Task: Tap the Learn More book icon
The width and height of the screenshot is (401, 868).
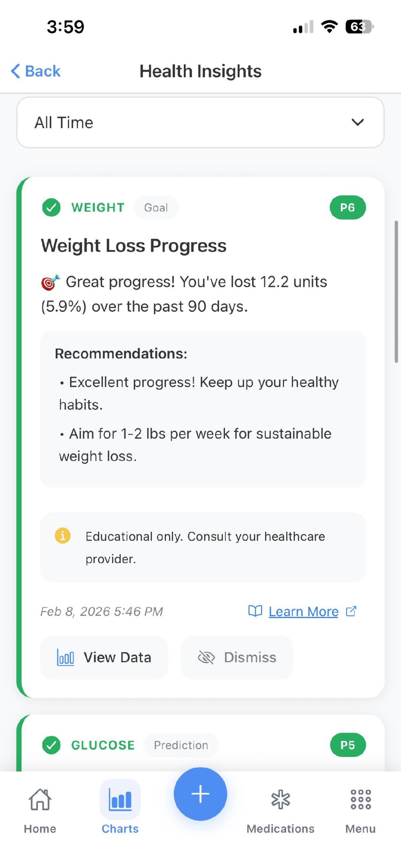Action: click(255, 611)
